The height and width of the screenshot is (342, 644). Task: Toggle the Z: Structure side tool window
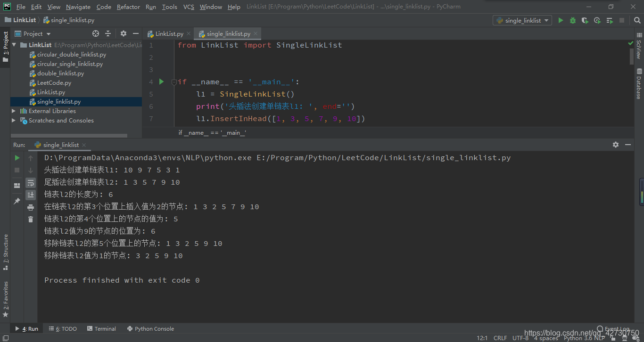(x=5, y=252)
